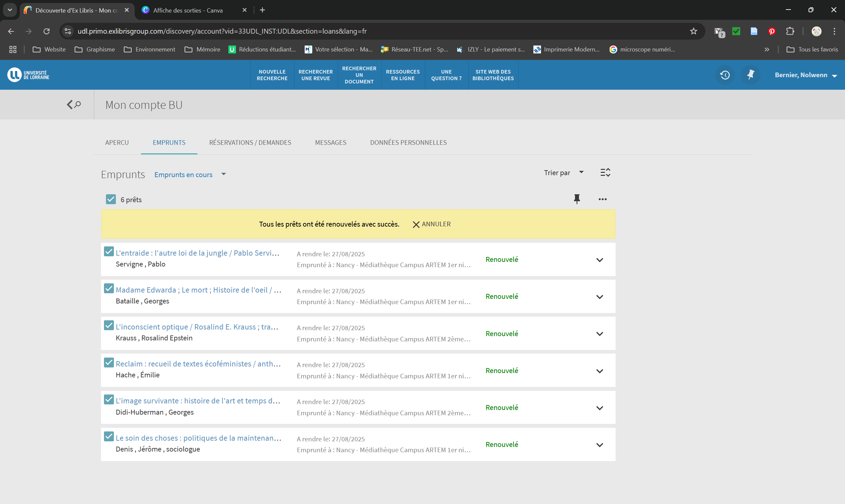Bookmark this page with star icon
Viewport: 845px width, 504px height.
pos(693,31)
